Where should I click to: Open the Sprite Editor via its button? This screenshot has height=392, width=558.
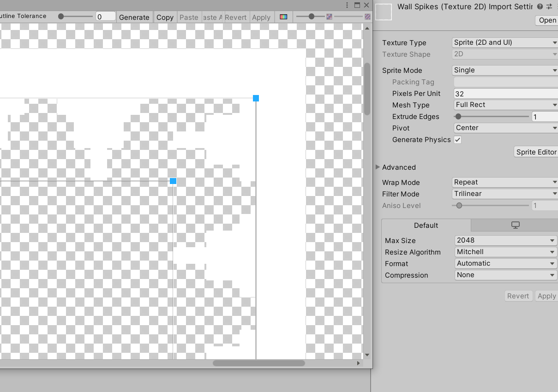536,152
